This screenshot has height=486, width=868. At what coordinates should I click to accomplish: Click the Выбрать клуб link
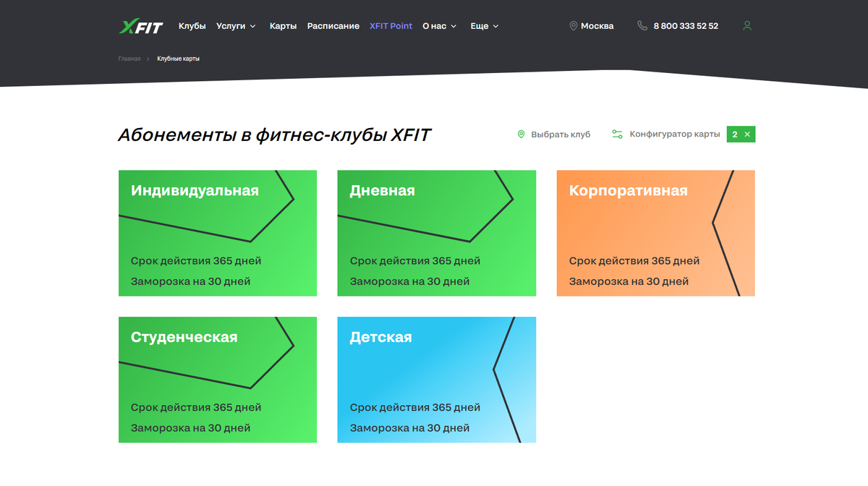pyautogui.click(x=561, y=135)
